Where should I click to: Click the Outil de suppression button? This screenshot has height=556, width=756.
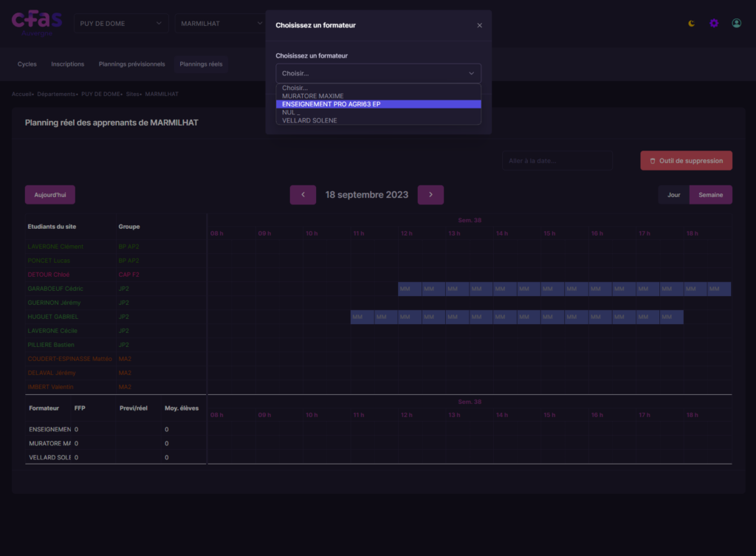tap(686, 160)
